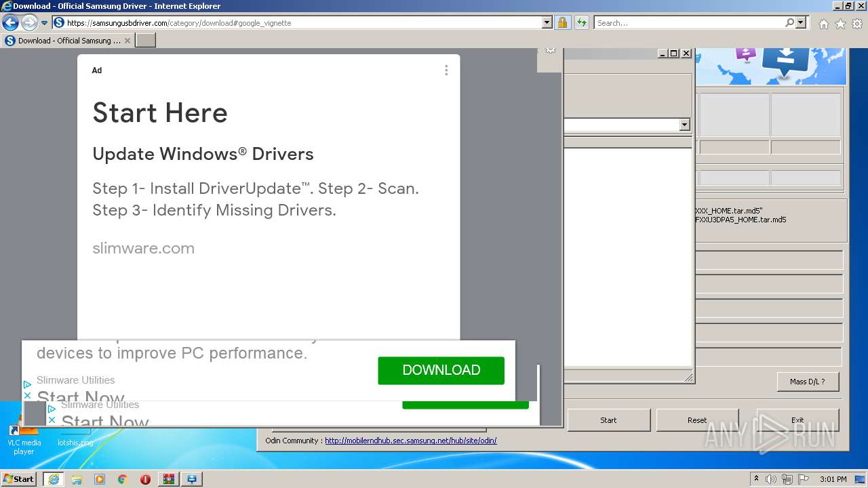Screen dimensions: 868x488
Task: Close the lower Slimware banner ad with X
Action: 52,420
